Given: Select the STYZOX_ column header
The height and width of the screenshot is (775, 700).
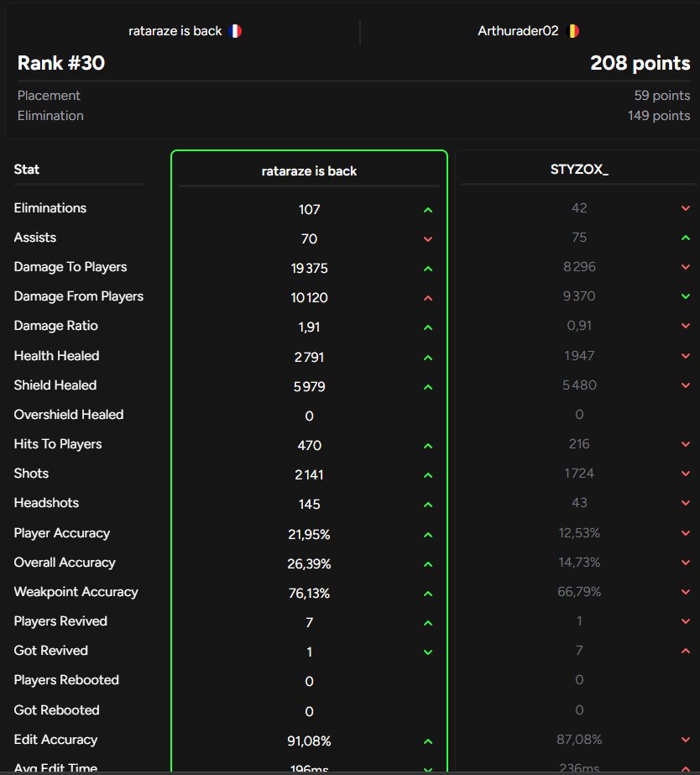Looking at the screenshot, I should 579,170.
